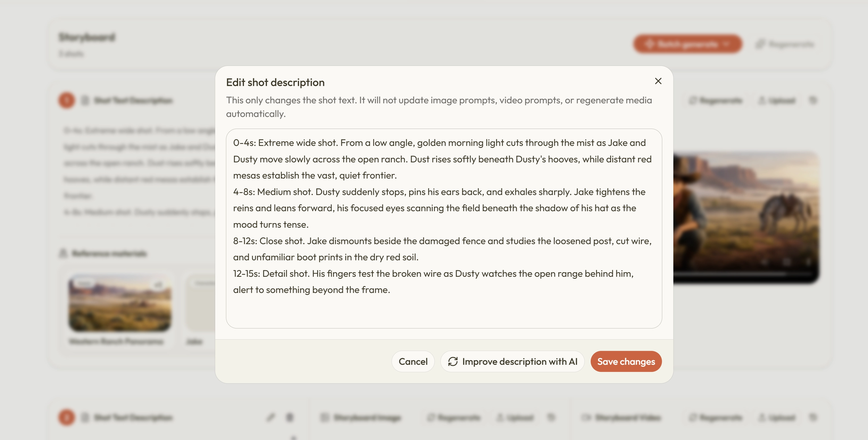
Task: Improve description with AI
Action: pos(512,362)
